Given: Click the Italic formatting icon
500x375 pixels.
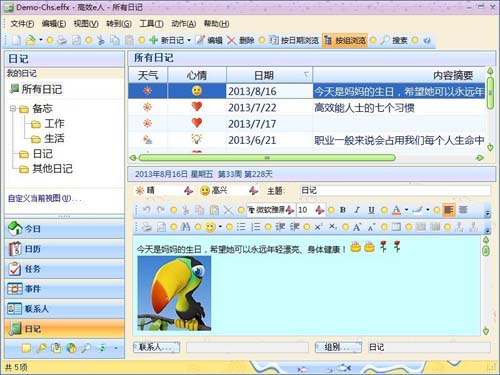Looking at the screenshot, I should click(357, 210).
